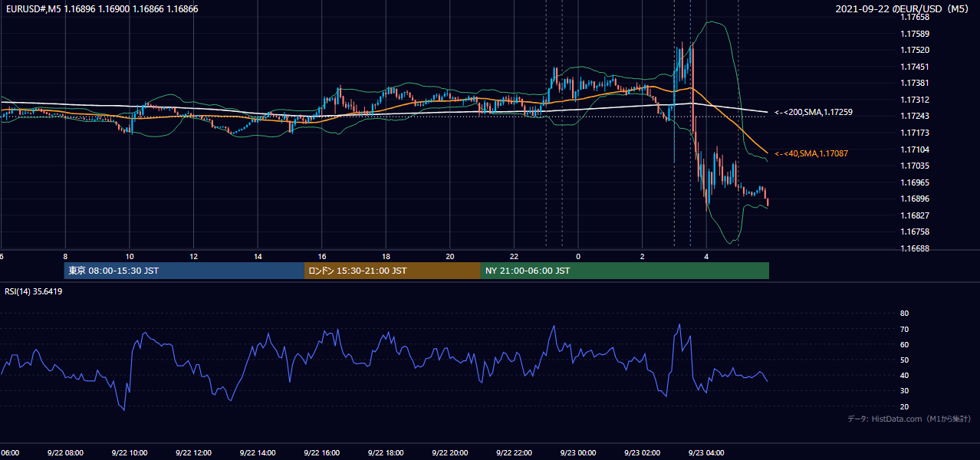
Task: Click the 9/22 18:00 time label
Action: [x=385, y=453]
